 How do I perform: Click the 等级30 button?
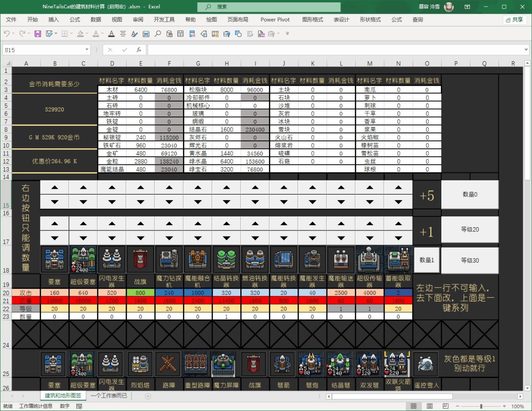469,260
